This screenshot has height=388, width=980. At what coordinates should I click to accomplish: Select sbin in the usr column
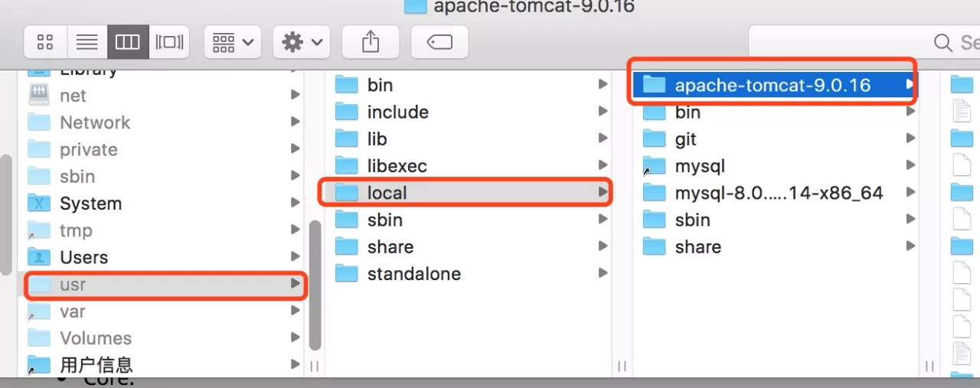click(469, 220)
